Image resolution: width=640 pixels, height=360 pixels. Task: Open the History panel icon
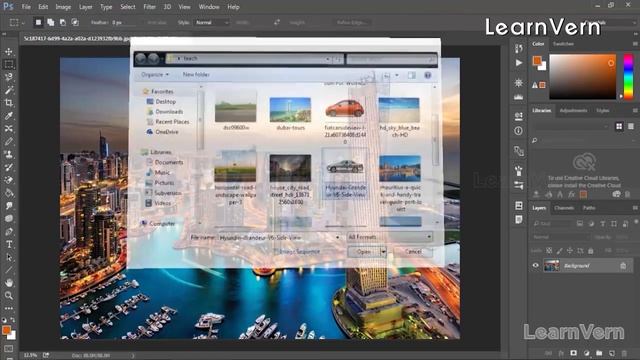click(519, 49)
